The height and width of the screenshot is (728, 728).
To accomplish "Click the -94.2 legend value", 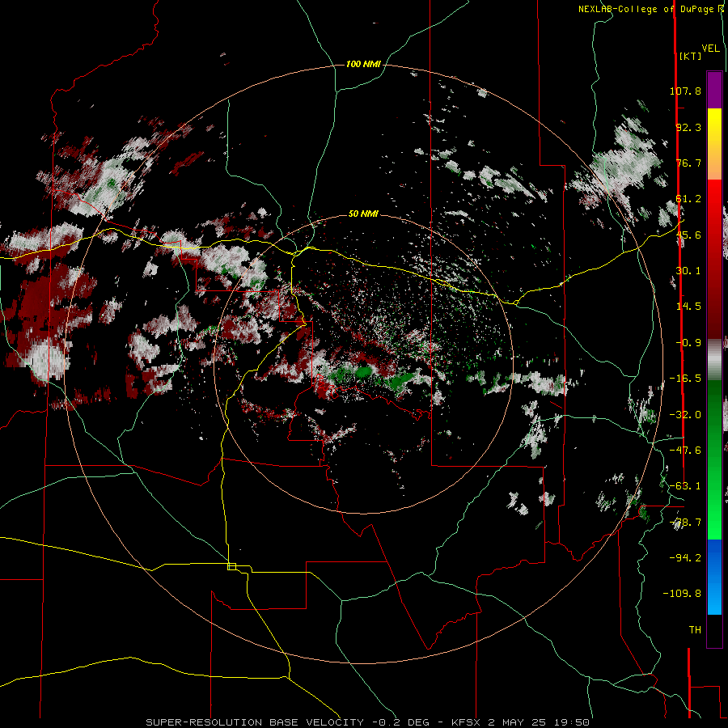I will [x=685, y=557].
